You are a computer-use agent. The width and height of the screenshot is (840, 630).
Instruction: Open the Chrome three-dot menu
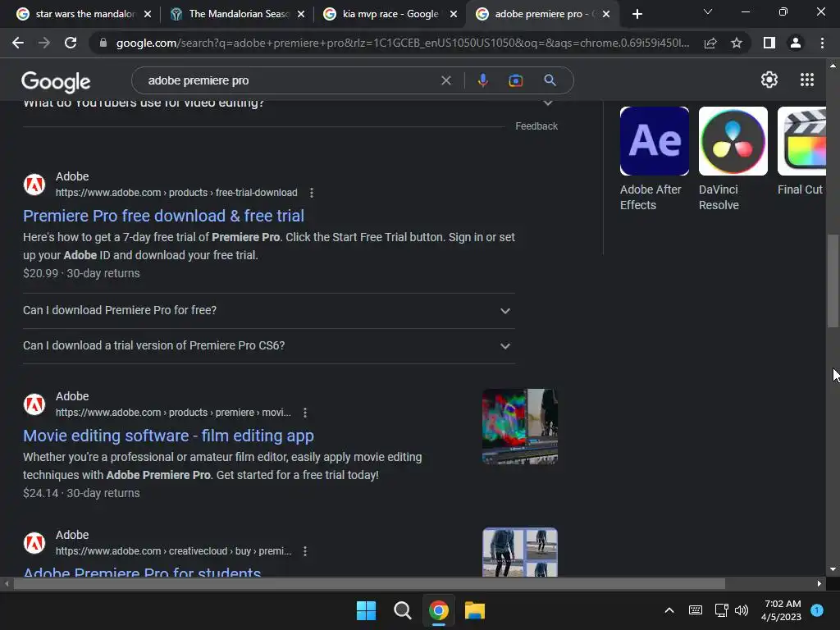coord(822,43)
